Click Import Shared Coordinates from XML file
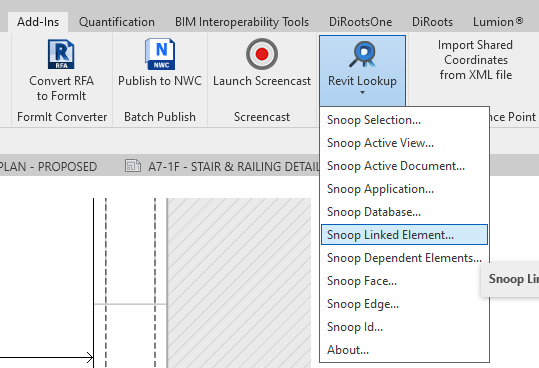The height and width of the screenshot is (368, 539). click(476, 60)
